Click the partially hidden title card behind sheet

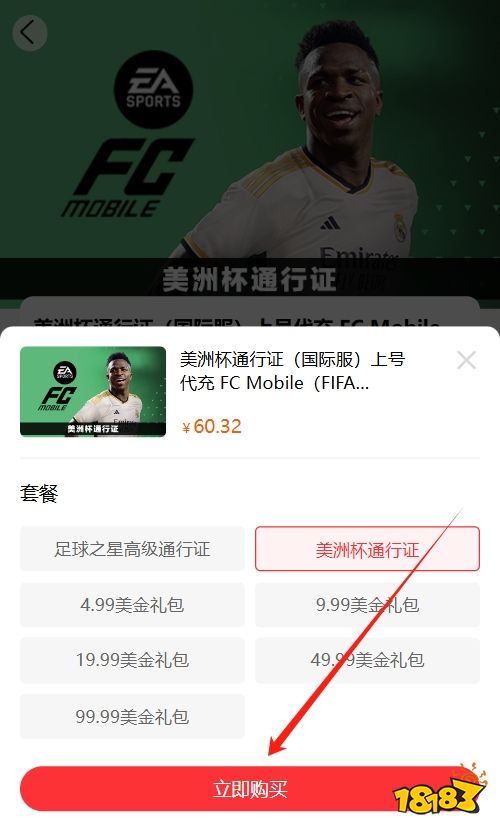tap(250, 312)
